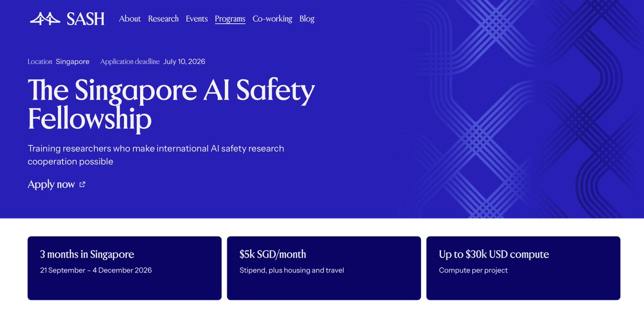
Task: Click the Training researchers subtitle paragraph
Action: (x=156, y=155)
